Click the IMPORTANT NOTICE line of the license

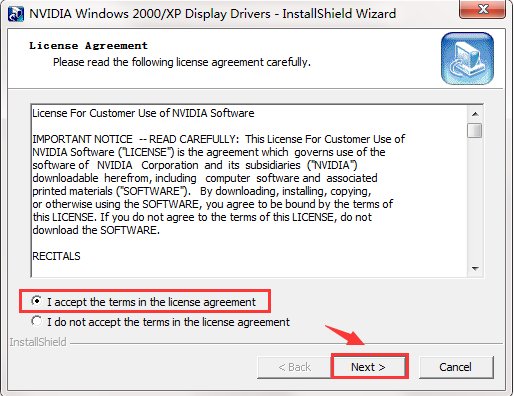click(218, 139)
